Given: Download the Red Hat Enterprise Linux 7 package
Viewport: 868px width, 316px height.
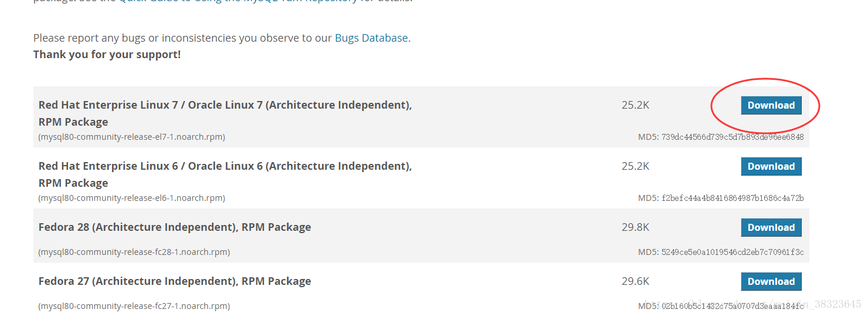Looking at the screenshot, I should [x=771, y=106].
